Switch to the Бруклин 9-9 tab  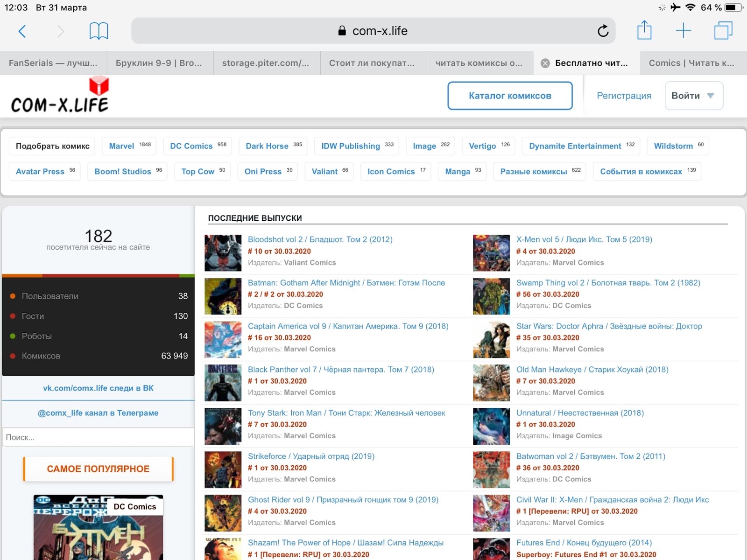(160, 63)
